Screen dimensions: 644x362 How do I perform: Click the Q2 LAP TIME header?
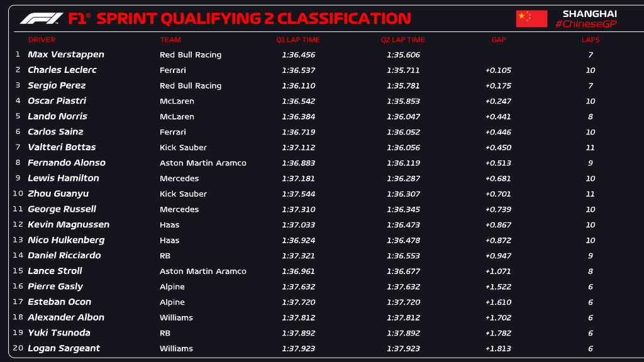pos(402,40)
